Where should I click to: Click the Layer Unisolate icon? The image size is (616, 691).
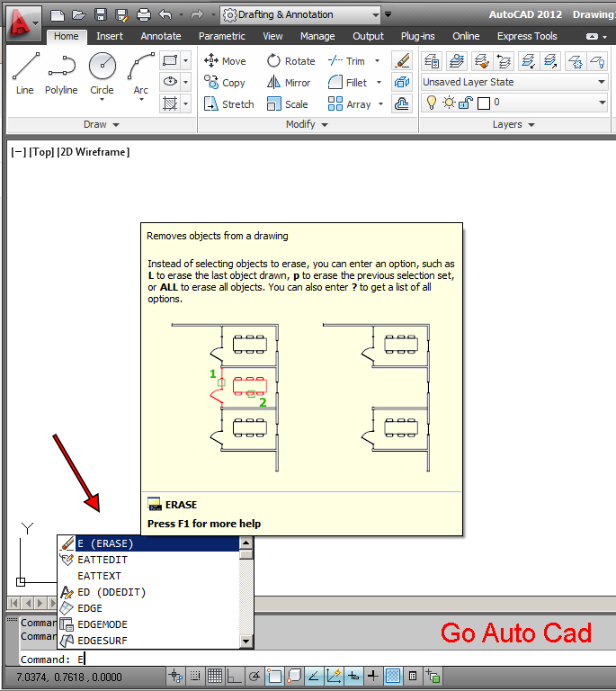pyautogui.click(x=550, y=61)
